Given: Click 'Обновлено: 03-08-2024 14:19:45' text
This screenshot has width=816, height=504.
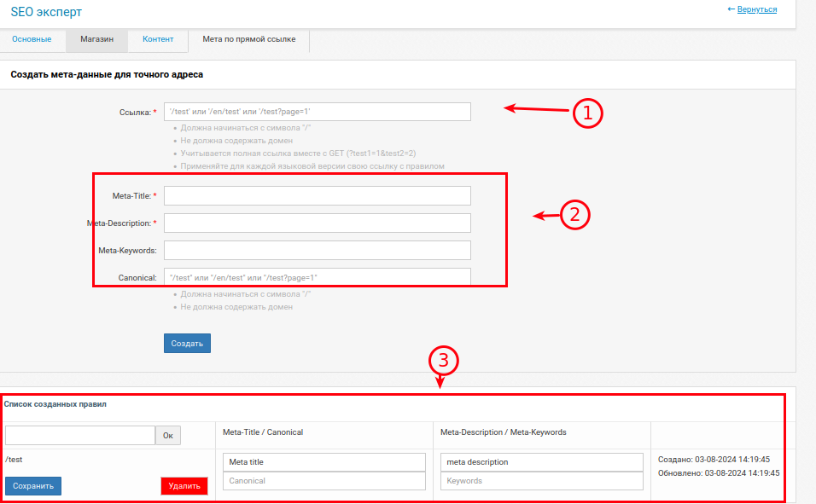Looking at the screenshot, I should tap(719, 473).
